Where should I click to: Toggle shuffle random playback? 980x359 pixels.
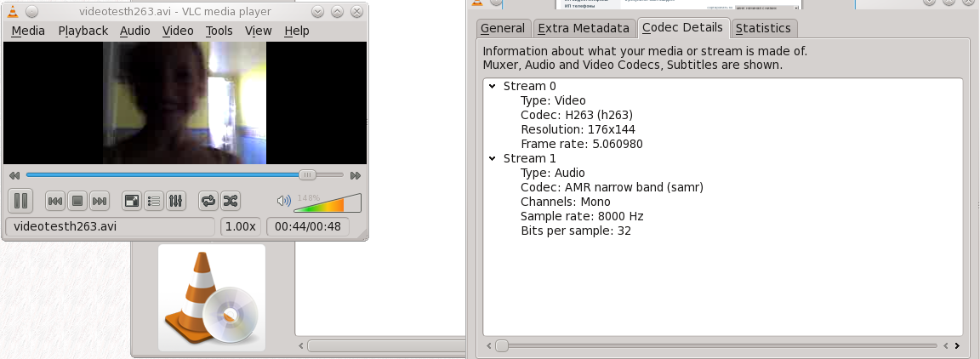pos(230,201)
